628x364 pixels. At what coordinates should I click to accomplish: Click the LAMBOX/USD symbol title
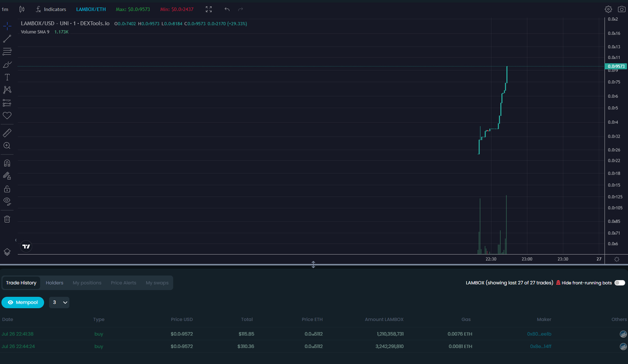65,24
